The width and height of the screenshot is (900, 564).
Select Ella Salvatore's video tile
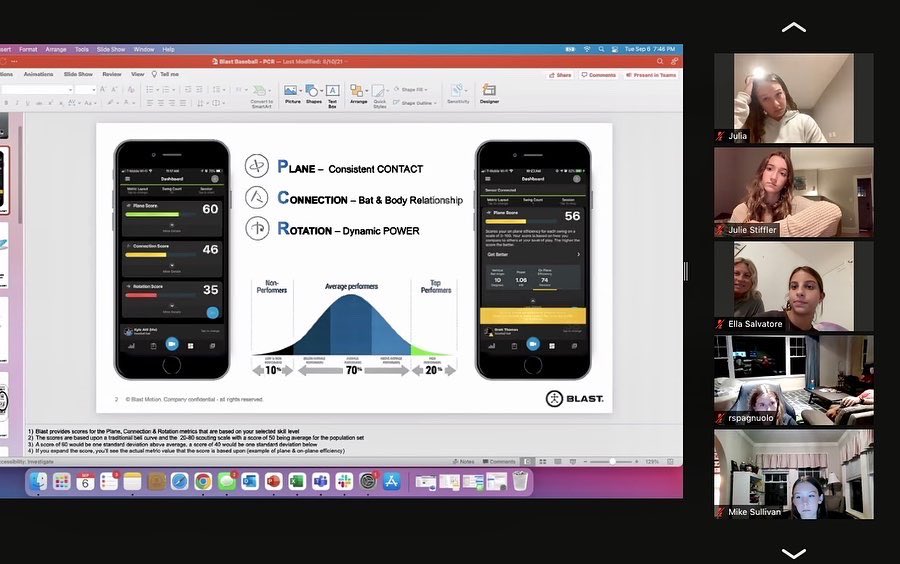tap(794, 286)
